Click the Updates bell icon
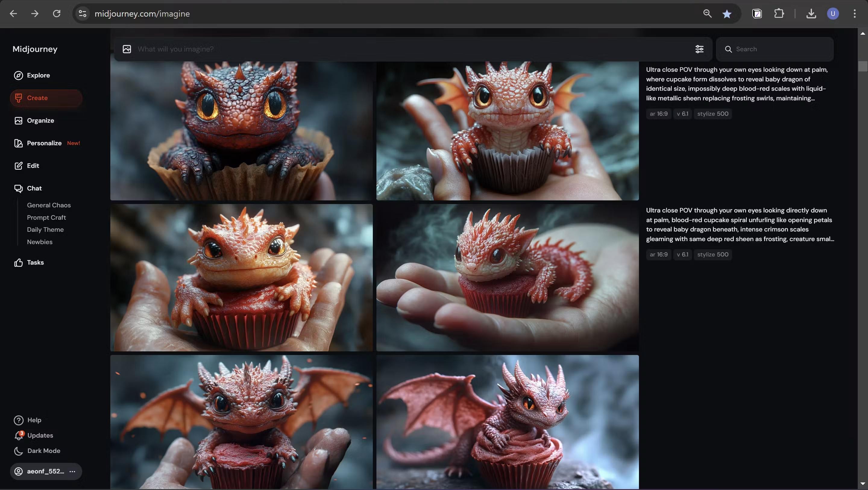Viewport: 868px width, 490px height. click(x=18, y=435)
